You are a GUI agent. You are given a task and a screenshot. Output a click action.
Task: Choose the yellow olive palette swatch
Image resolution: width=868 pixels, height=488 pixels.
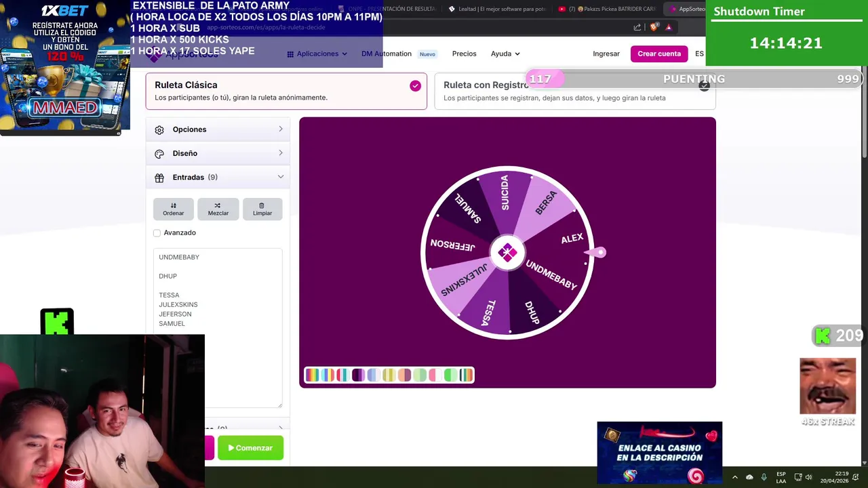(389, 375)
